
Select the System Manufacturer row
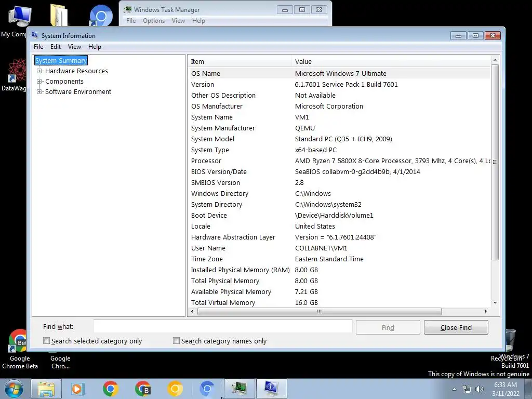[340, 128]
